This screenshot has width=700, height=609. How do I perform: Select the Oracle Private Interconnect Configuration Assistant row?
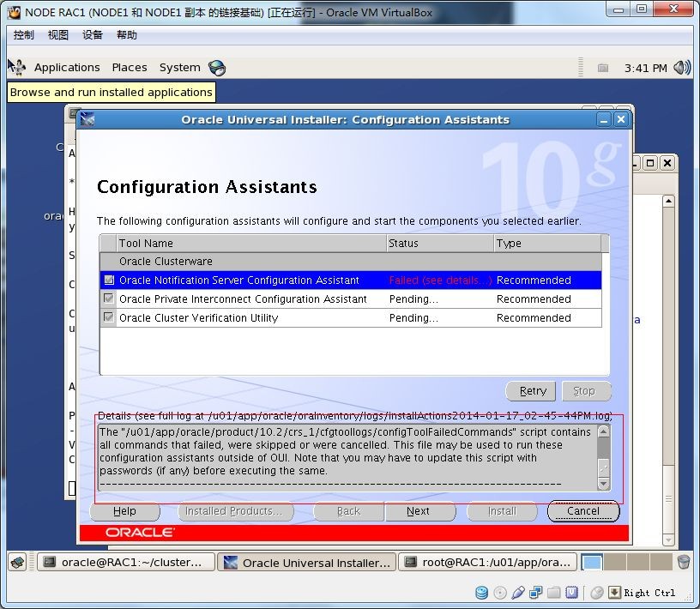click(351, 298)
